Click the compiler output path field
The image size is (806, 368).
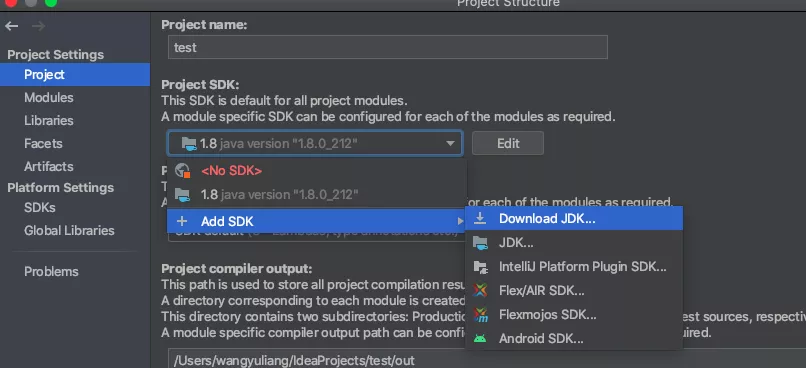click(487, 359)
